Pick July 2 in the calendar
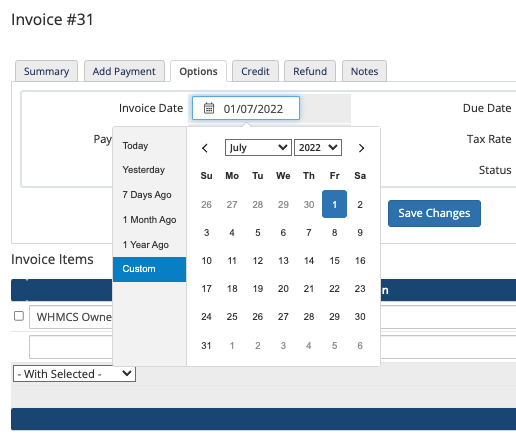 pos(360,204)
